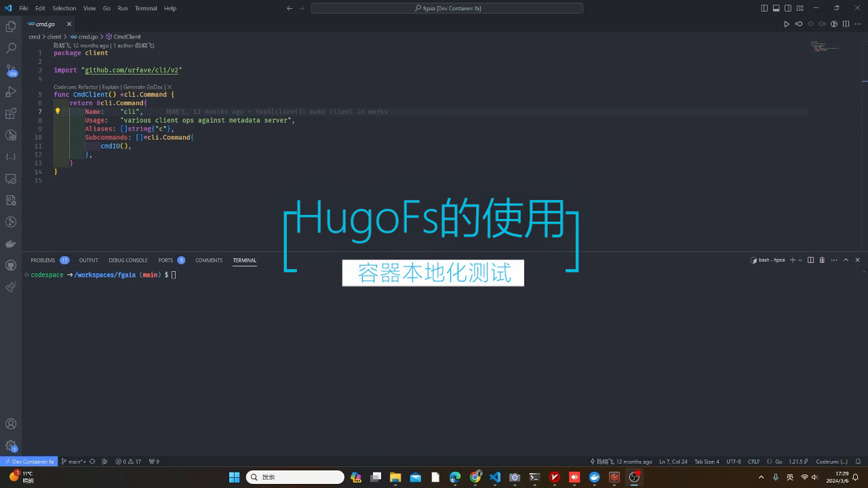Image resolution: width=868 pixels, height=488 pixels.
Task: Open the GitHub icon in activity bar
Action: [x=11, y=265]
